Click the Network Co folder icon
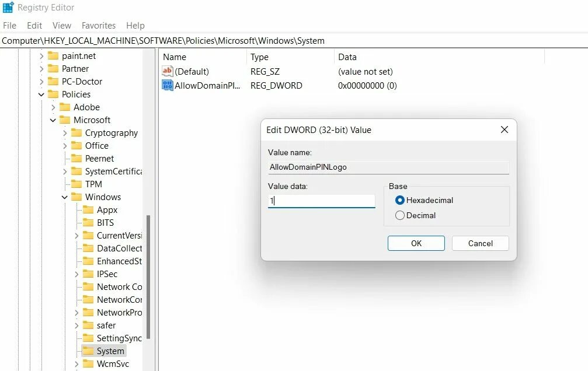Viewport: 588px width, 371px height. (88, 286)
